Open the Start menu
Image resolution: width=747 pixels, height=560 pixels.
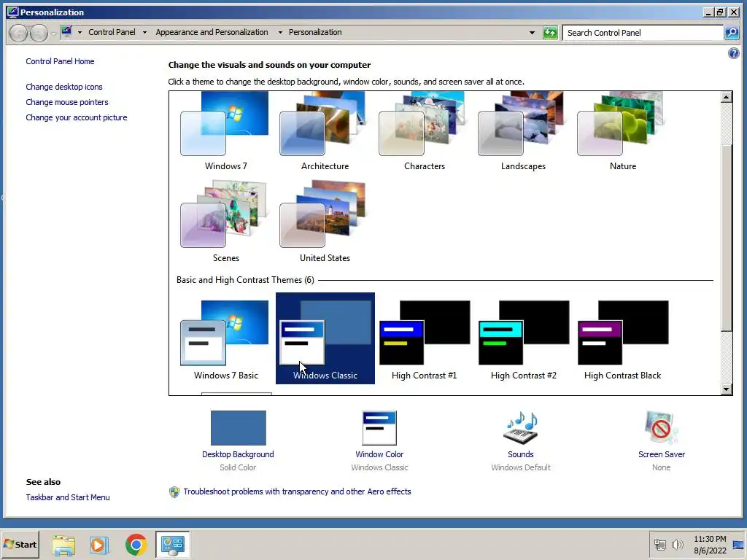(x=20, y=544)
